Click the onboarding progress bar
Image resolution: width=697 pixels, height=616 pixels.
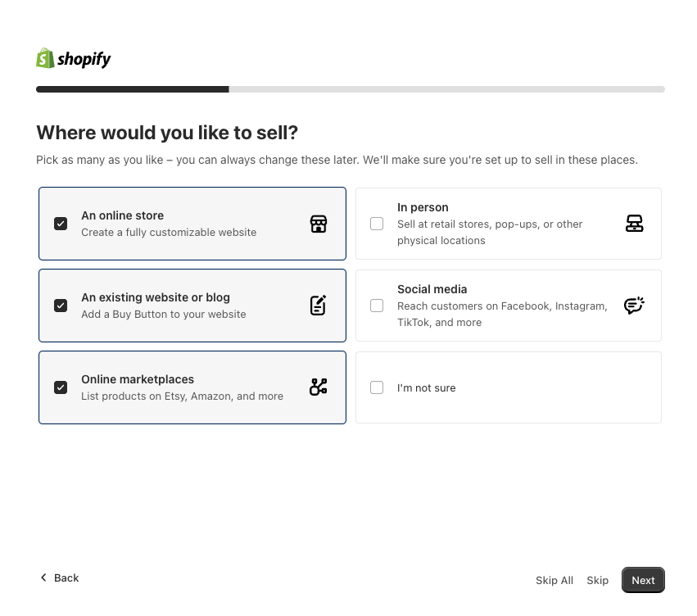click(350, 89)
